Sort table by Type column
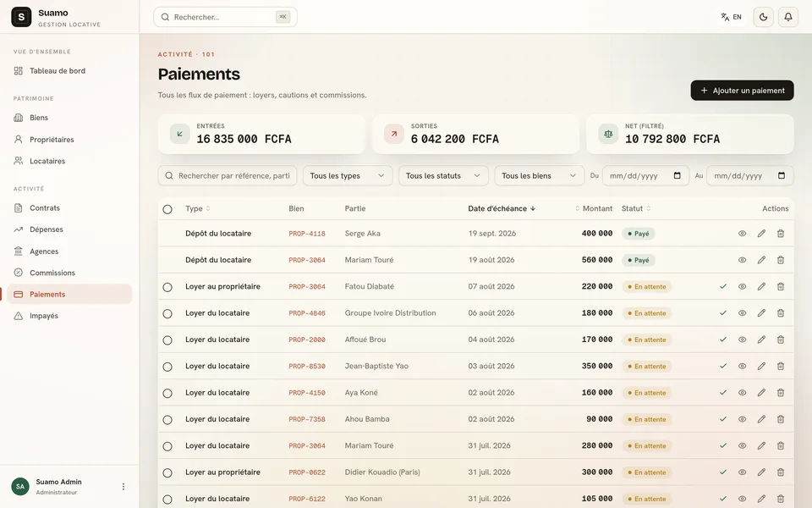The image size is (812, 508). tap(198, 208)
